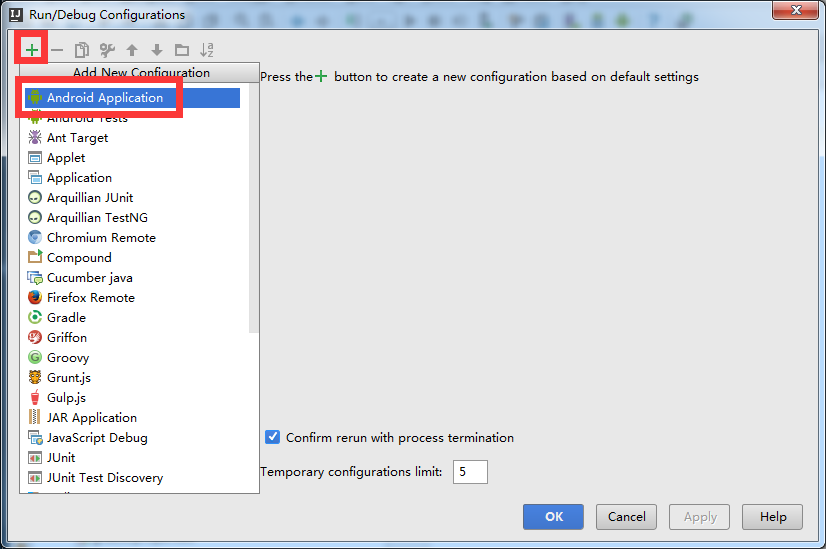Click the Applet window icon
The height and width of the screenshot is (549, 826).
(x=35, y=158)
